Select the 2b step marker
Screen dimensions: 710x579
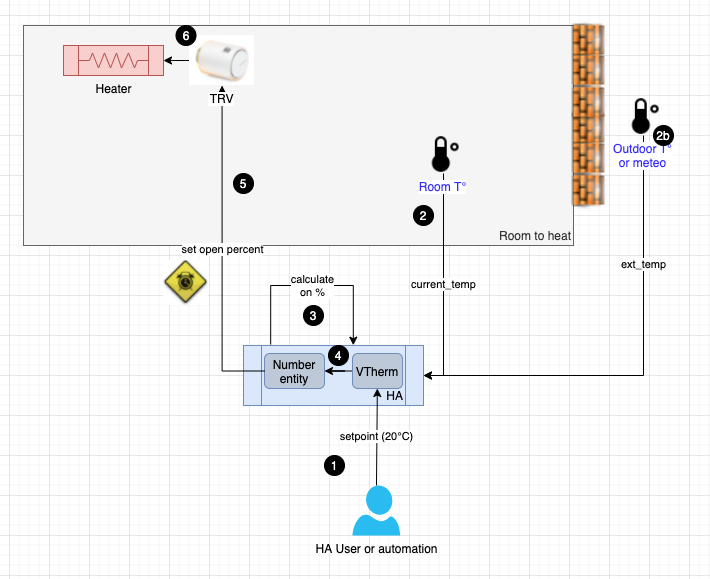click(x=663, y=134)
